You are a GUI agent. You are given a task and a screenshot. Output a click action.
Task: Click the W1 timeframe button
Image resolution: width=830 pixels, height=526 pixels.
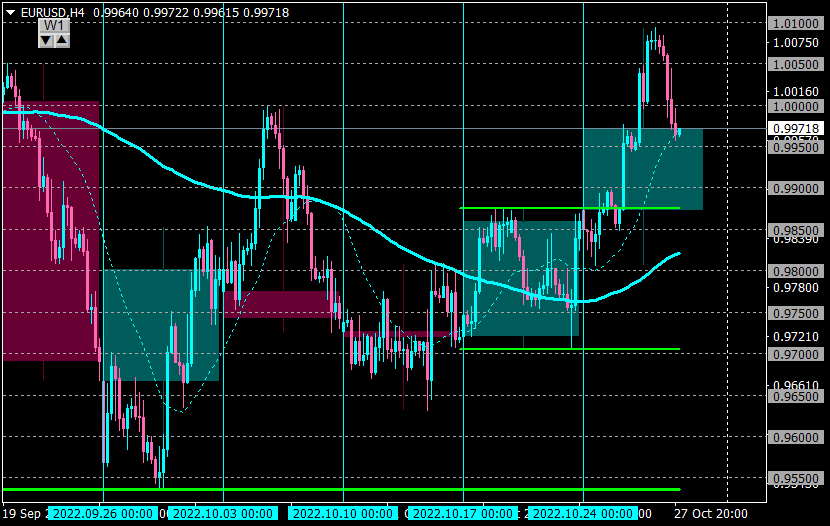pos(54,25)
